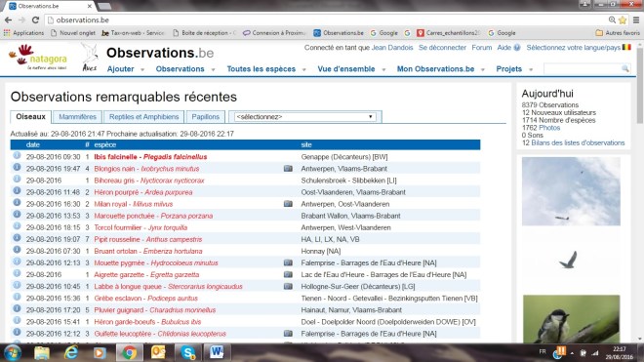Viewport: 644px width, 362px height.
Task: Open info icon for Torcol fourmilier row
Action: (17, 226)
